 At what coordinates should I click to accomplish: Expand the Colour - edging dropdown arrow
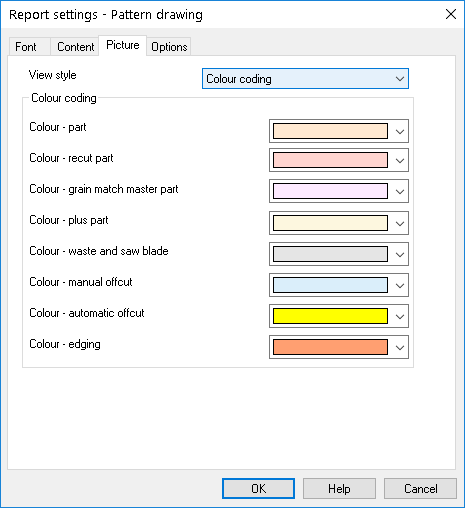pyautogui.click(x=400, y=347)
